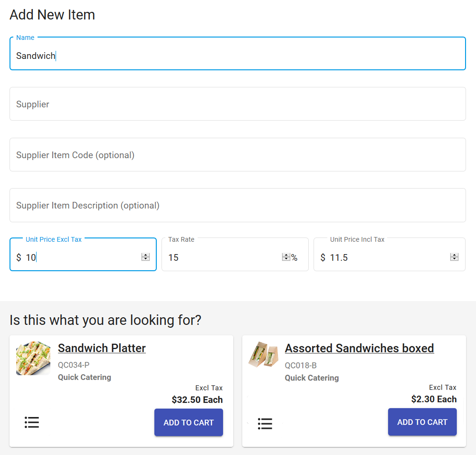Image resolution: width=476 pixels, height=455 pixels.
Task: Add Sandwich Platter to cart
Action: coord(189,422)
